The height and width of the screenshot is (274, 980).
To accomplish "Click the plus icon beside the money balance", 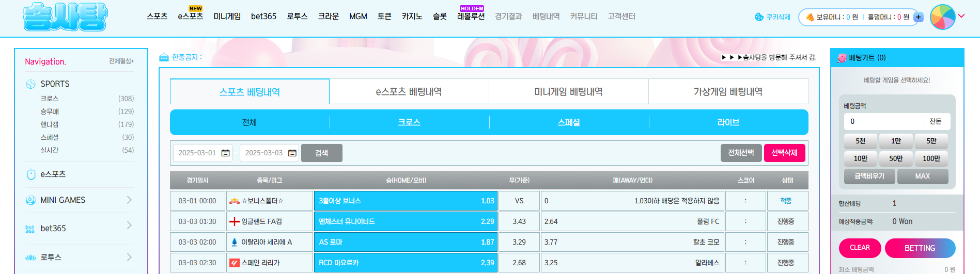I will coord(919,17).
